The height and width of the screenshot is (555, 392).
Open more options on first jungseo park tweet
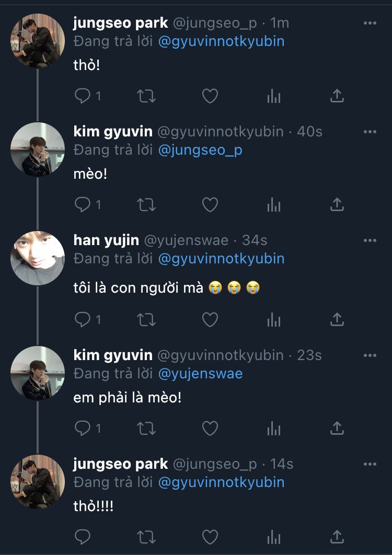(x=370, y=24)
